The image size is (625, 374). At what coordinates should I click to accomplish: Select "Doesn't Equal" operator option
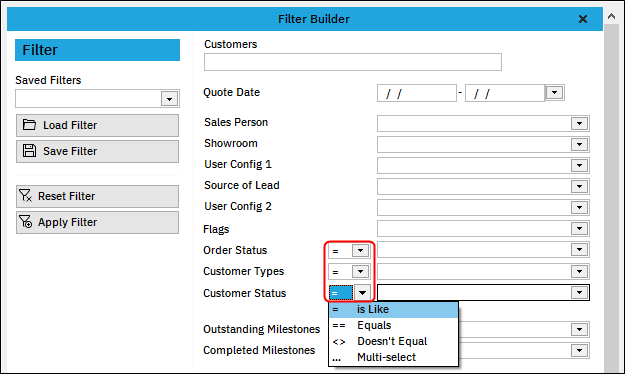[x=393, y=341]
